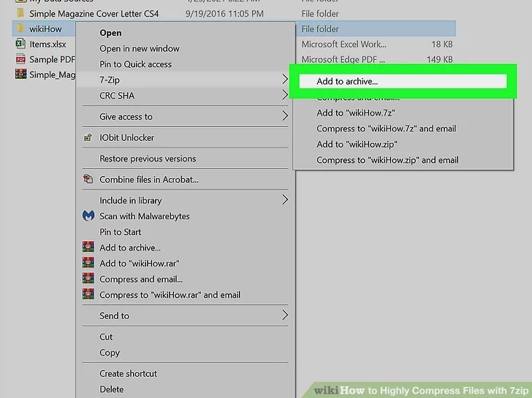This screenshot has width=532, height=398.
Task: Click the Malwarebytes icon in context menu
Action: point(88,216)
